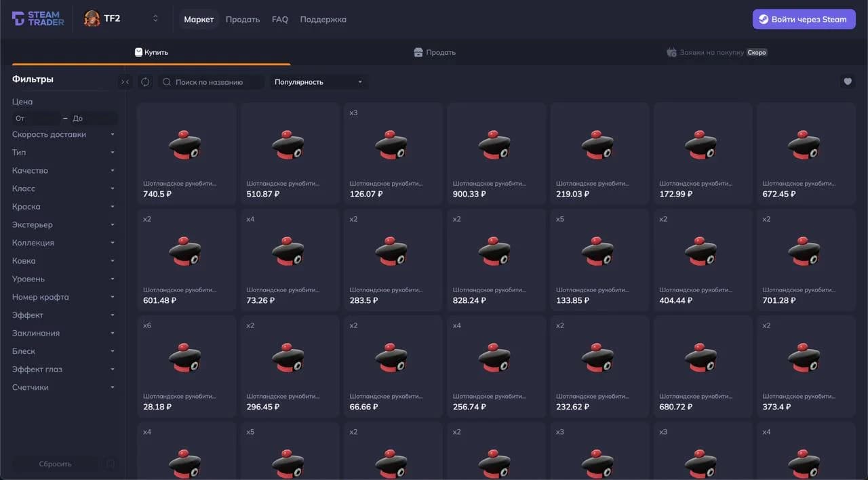Open the item priced 601.48 ₽

point(186,260)
